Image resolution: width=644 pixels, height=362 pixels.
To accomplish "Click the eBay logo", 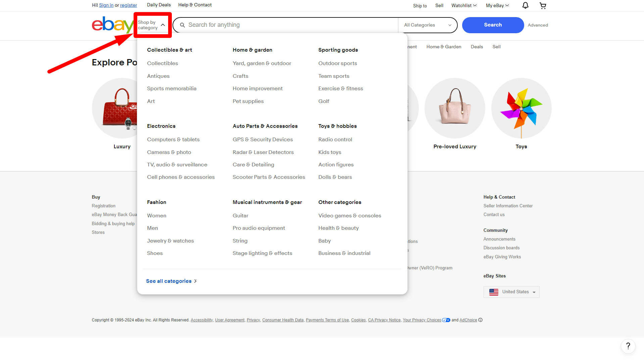I will 113,25.
